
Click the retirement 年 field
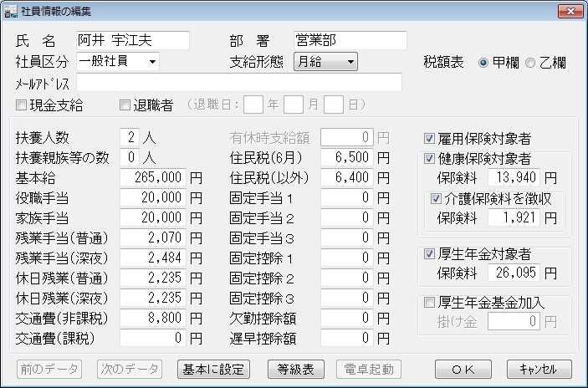[253, 105]
